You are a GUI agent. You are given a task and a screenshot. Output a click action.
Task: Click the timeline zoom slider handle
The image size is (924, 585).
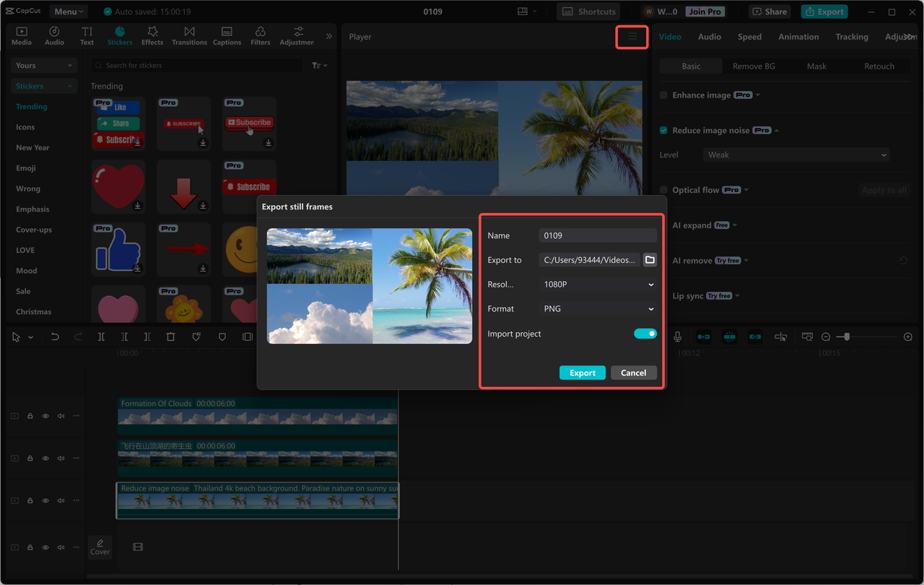coord(847,337)
